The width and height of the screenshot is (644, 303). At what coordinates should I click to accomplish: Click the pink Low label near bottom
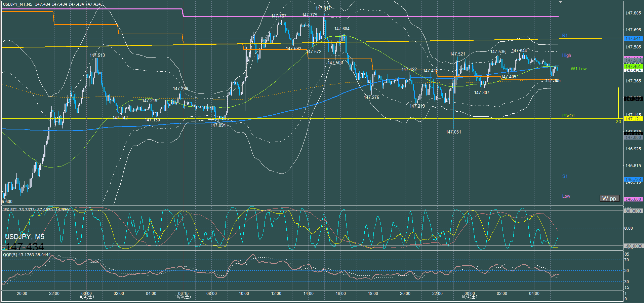pyautogui.click(x=566, y=196)
